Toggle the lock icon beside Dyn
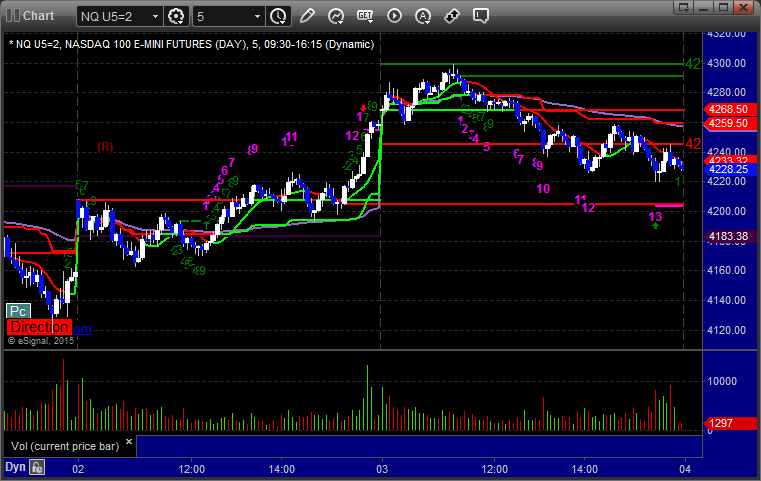 point(37,468)
